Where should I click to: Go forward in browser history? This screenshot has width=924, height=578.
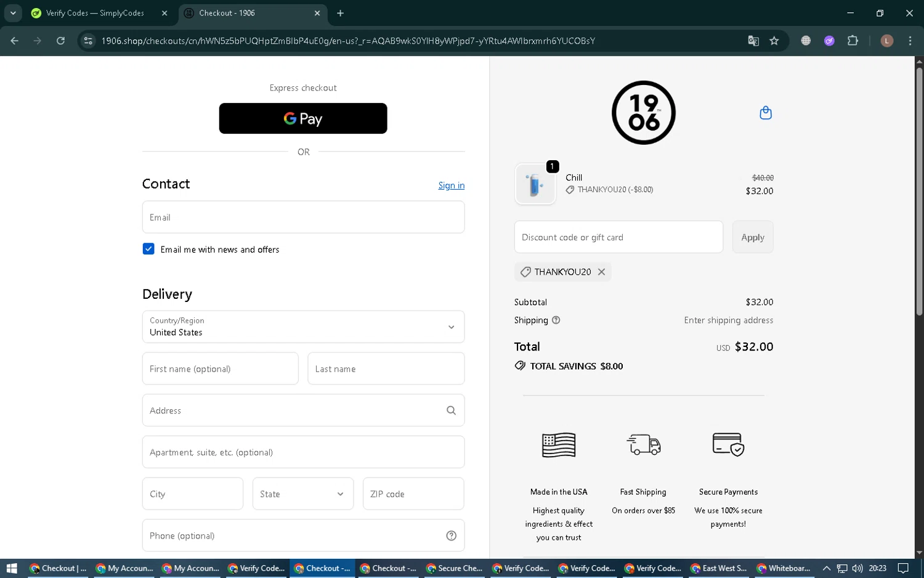point(38,41)
